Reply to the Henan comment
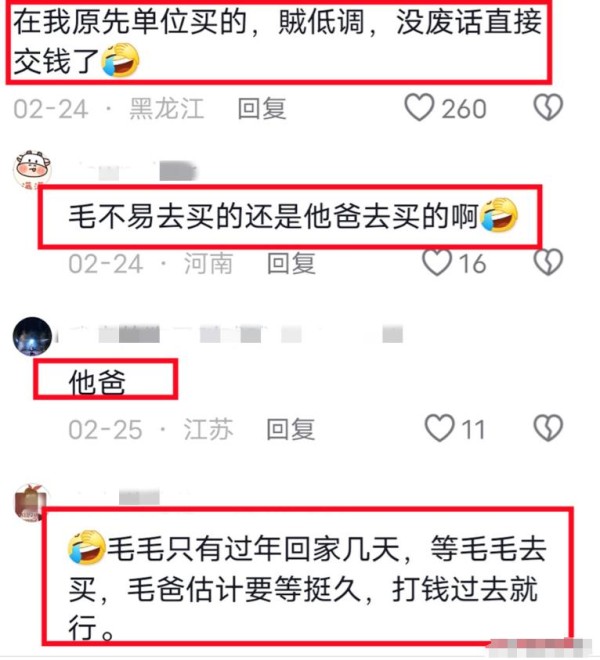Image resolution: width=600 pixels, height=660 pixels. (x=291, y=264)
